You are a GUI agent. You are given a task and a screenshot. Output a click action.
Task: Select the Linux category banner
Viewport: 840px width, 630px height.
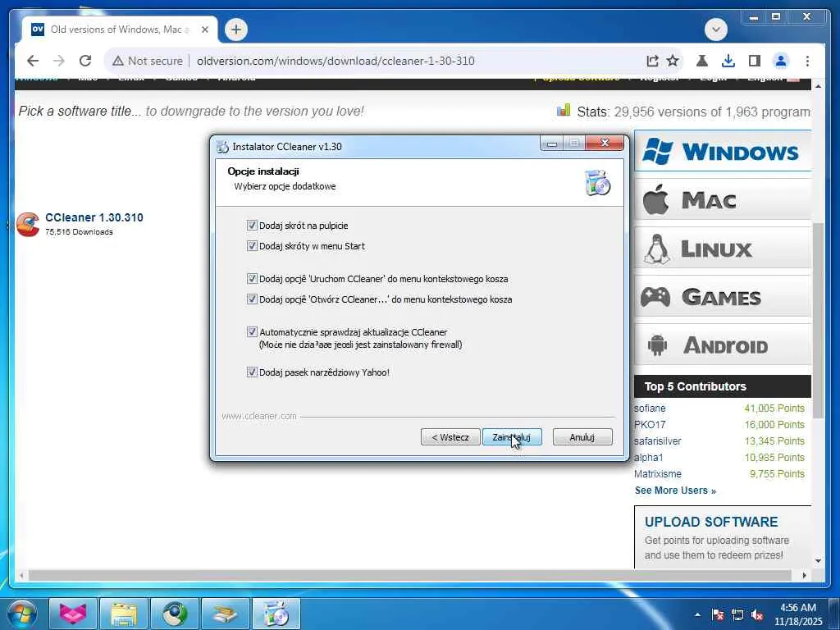click(722, 248)
